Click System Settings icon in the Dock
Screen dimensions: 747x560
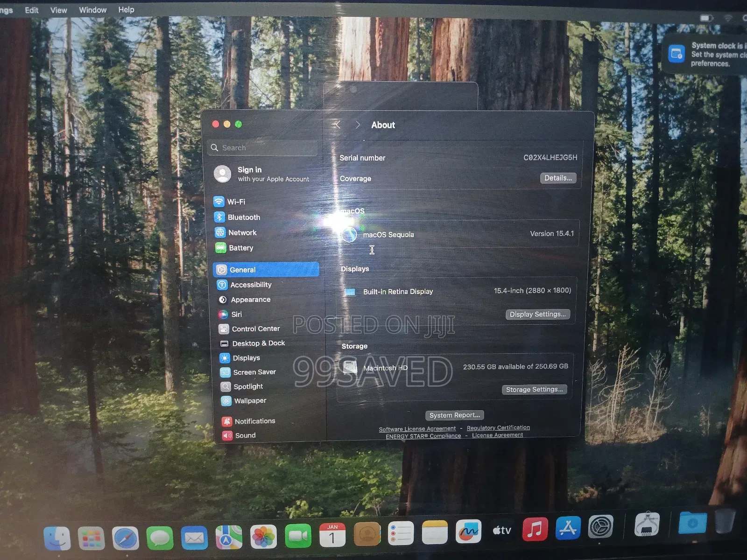pyautogui.click(x=600, y=527)
